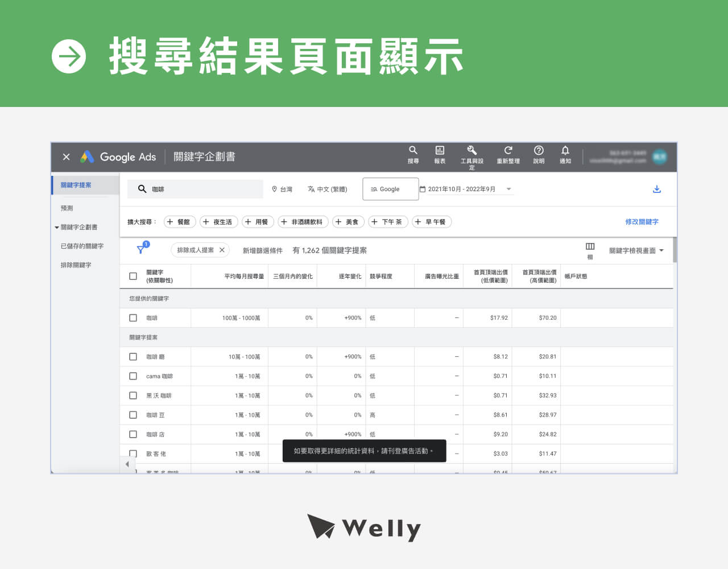728x569 pixels.
Task: Click the filter funnel icon
Action: pyautogui.click(x=140, y=249)
